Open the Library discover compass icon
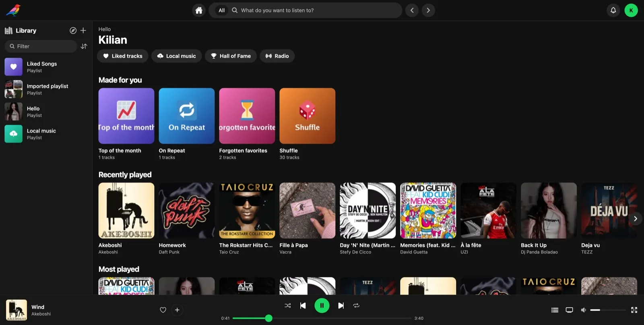This screenshot has width=644, height=325. 73,31
